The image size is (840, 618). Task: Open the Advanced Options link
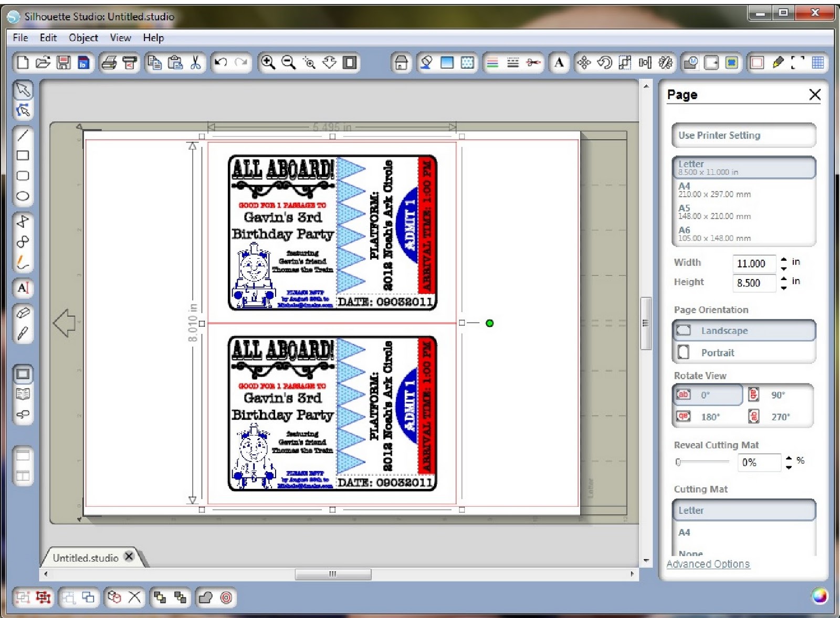pyautogui.click(x=708, y=564)
